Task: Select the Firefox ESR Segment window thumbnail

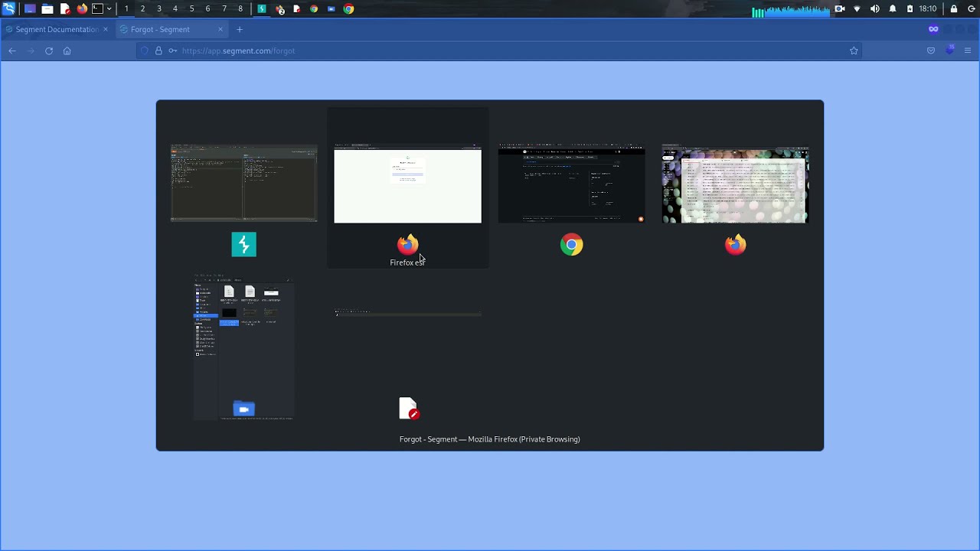Action: coord(408,183)
